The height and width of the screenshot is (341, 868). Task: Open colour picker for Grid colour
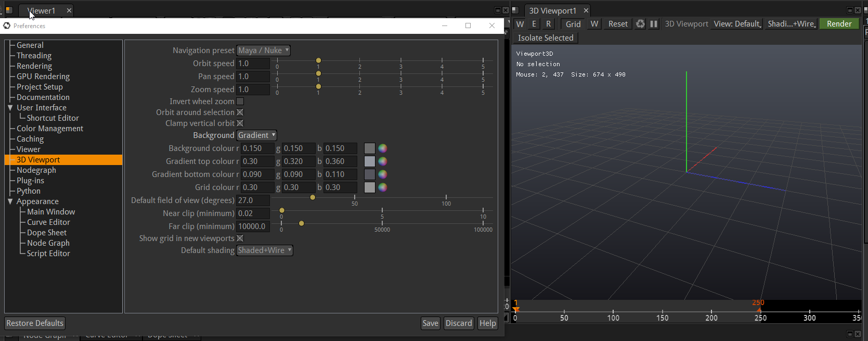click(x=383, y=187)
